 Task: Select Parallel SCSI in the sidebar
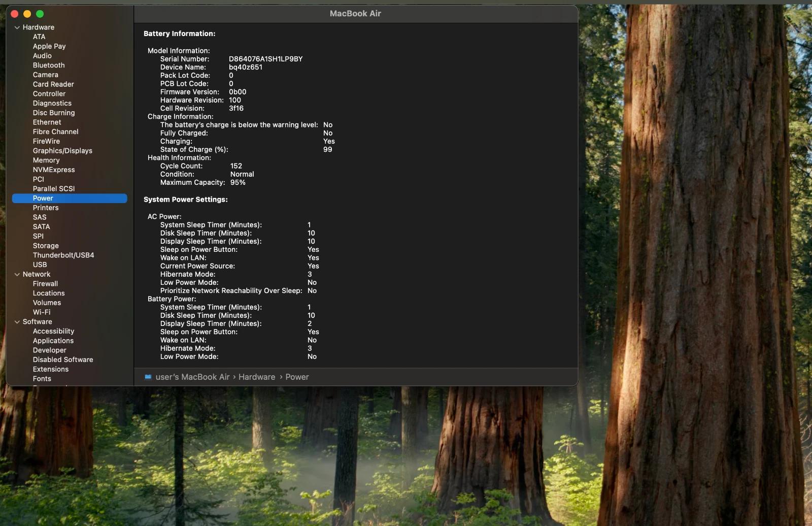point(54,189)
